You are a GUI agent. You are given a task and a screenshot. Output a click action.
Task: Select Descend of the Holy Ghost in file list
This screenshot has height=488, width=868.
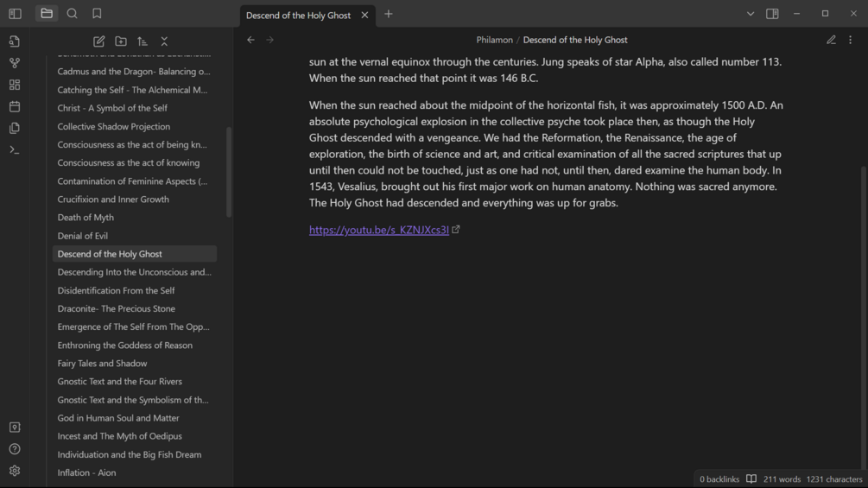click(x=135, y=254)
